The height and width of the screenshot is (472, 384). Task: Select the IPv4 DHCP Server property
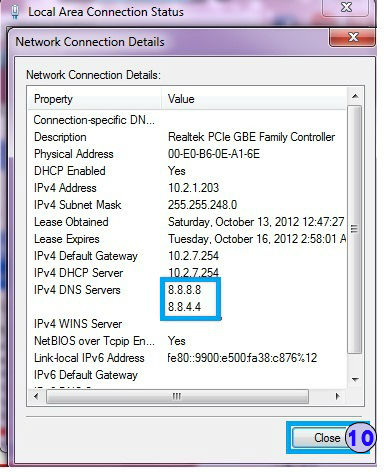coord(78,273)
